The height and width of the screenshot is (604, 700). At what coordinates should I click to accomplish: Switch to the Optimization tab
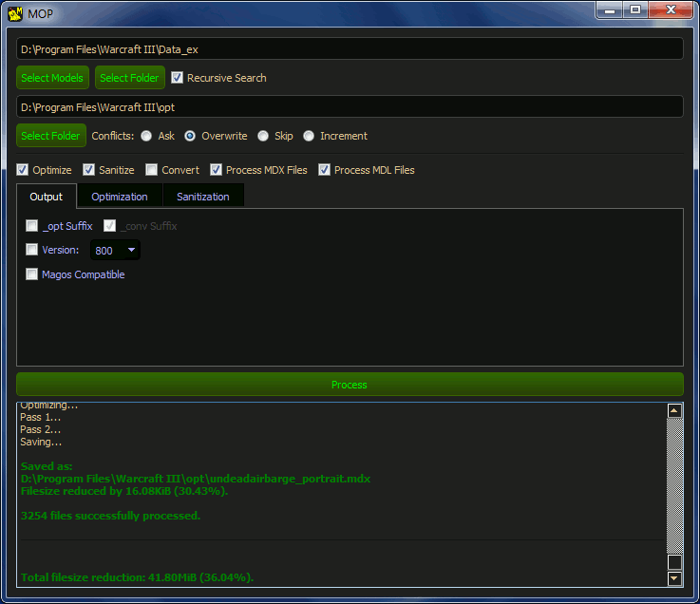120,197
